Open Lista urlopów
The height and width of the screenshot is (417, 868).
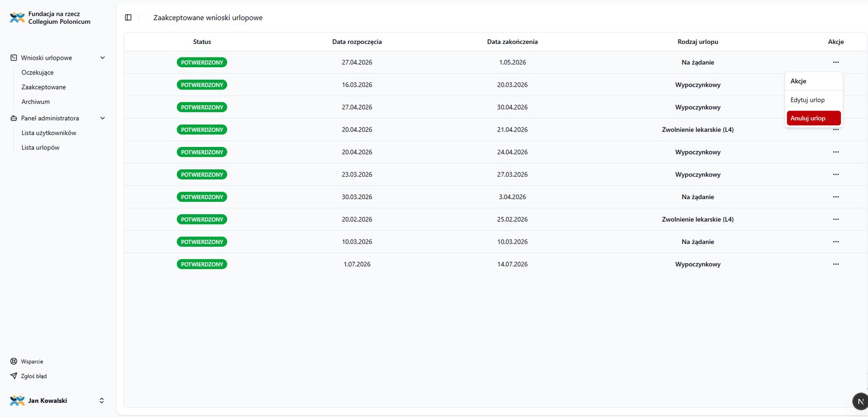41,147
